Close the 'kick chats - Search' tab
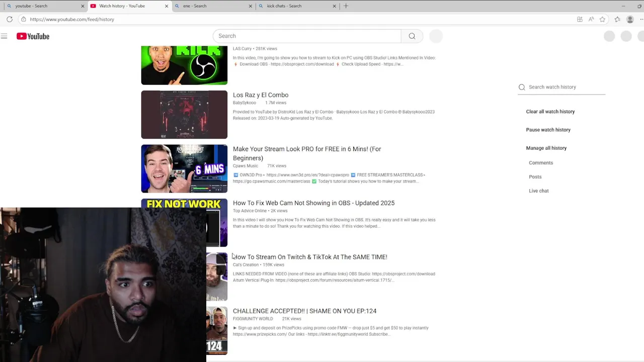The height and width of the screenshot is (362, 644). [334, 6]
